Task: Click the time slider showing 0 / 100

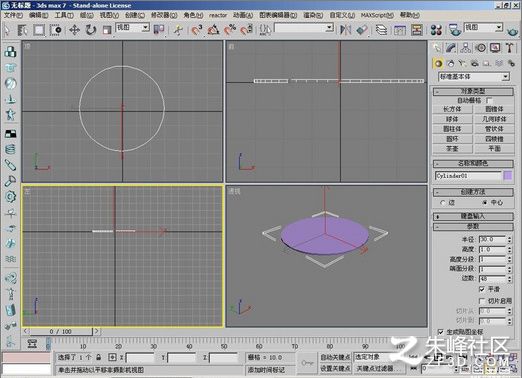Action: coord(60,331)
